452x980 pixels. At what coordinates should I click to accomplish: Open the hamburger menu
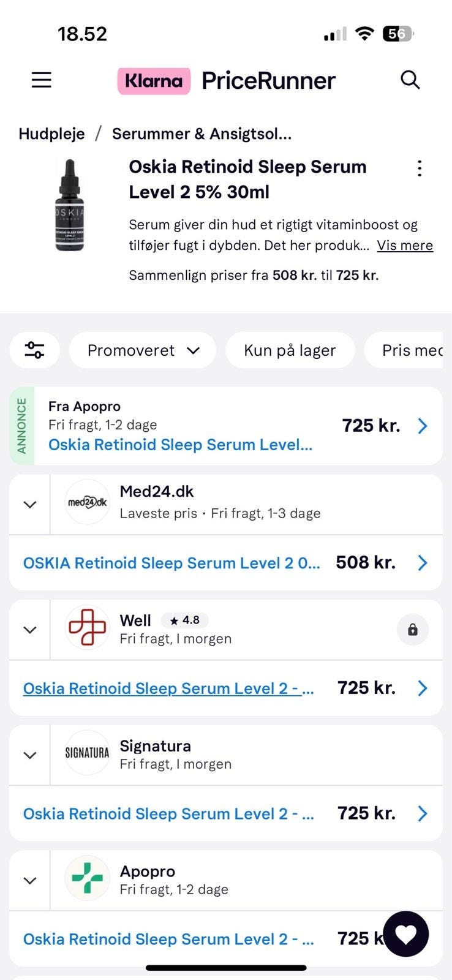click(41, 80)
